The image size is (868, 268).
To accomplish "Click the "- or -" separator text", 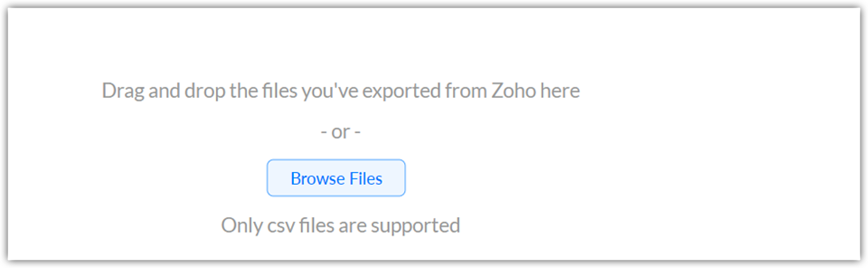I will [x=340, y=132].
